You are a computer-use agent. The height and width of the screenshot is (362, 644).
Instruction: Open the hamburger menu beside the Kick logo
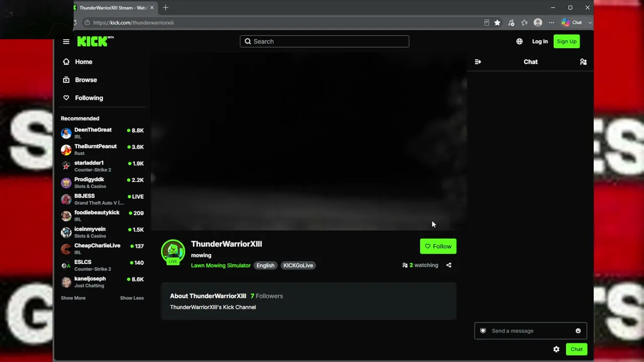click(66, 42)
